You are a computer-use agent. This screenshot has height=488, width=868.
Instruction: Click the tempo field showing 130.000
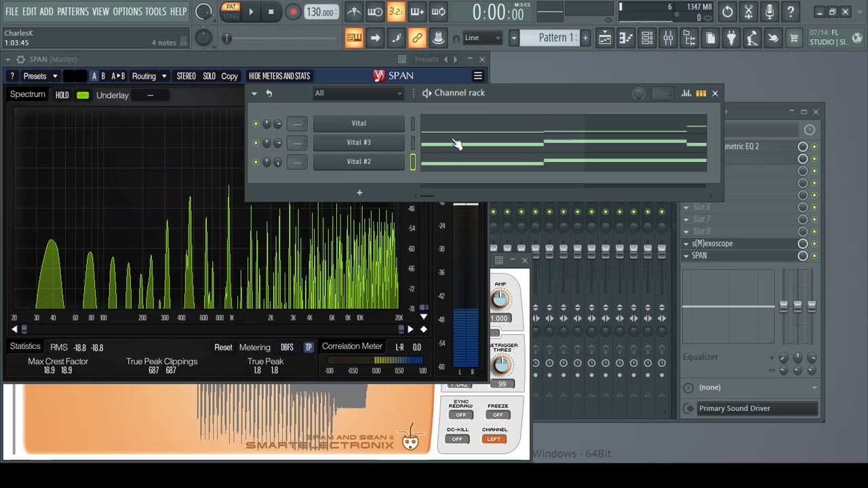pyautogui.click(x=320, y=12)
